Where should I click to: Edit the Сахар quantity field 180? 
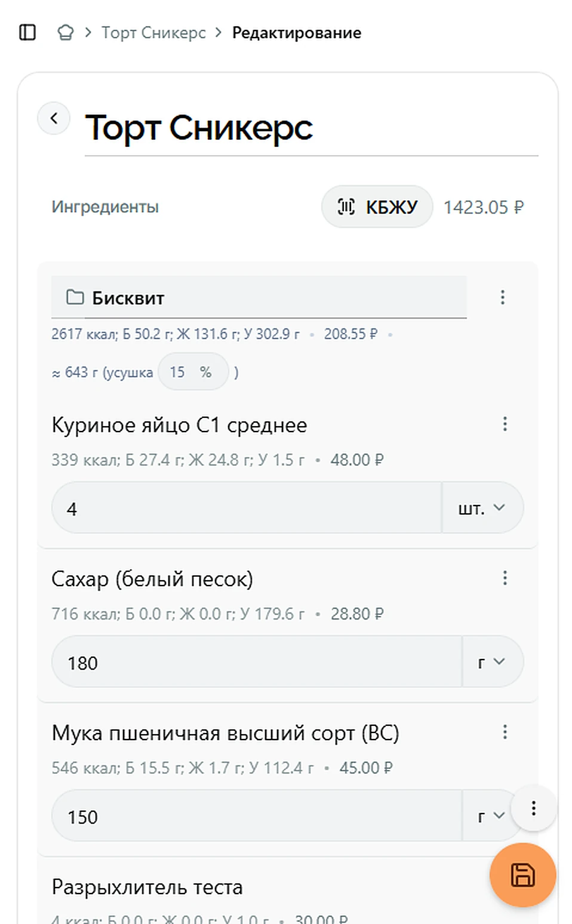coord(257,662)
